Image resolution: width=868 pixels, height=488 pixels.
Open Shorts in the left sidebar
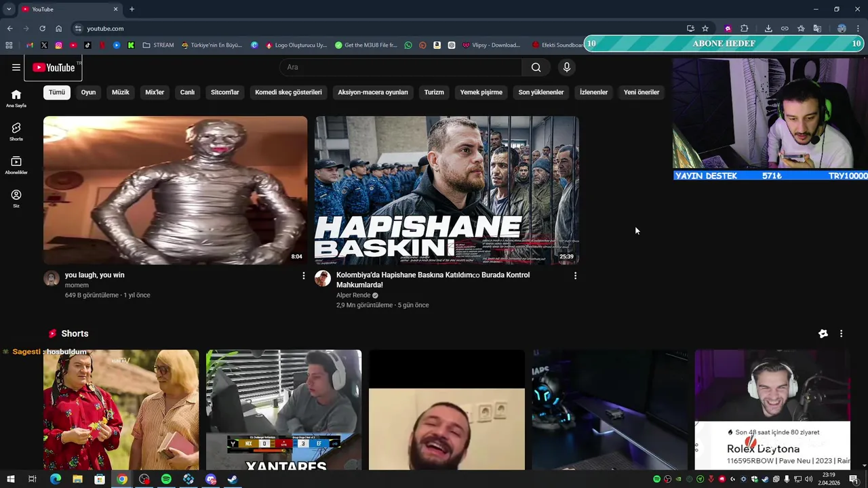pos(16,131)
